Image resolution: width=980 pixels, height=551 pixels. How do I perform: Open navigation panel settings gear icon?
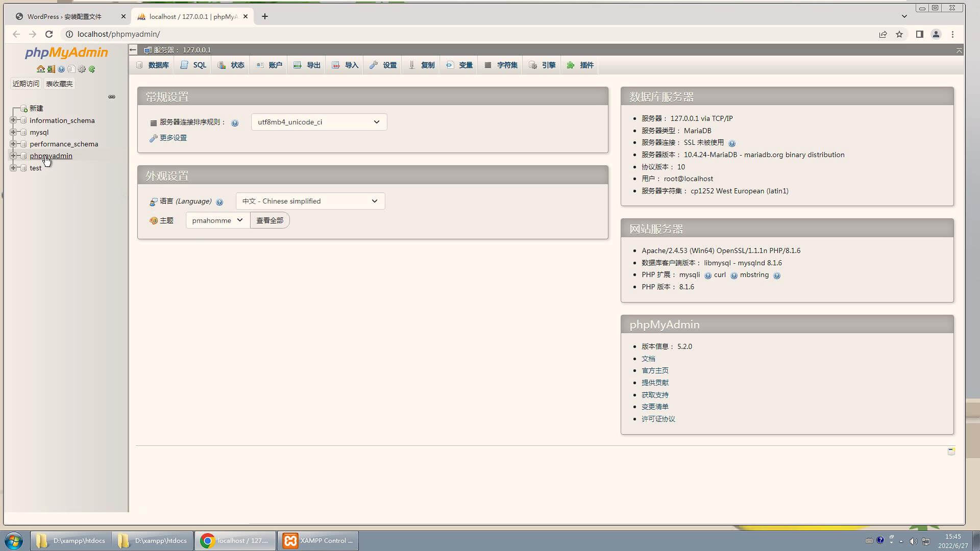[x=82, y=69]
